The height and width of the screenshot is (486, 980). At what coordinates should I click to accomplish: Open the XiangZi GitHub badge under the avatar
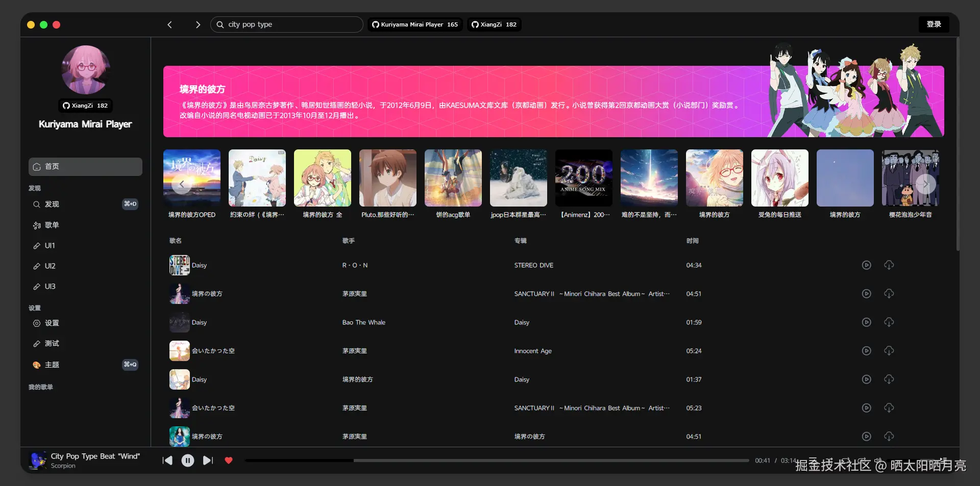point(85,106)
